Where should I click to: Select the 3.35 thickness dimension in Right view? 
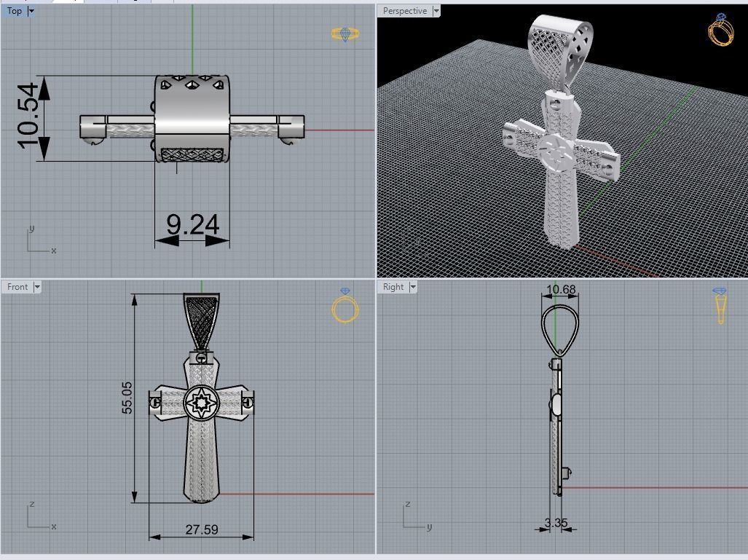[556, 523]
